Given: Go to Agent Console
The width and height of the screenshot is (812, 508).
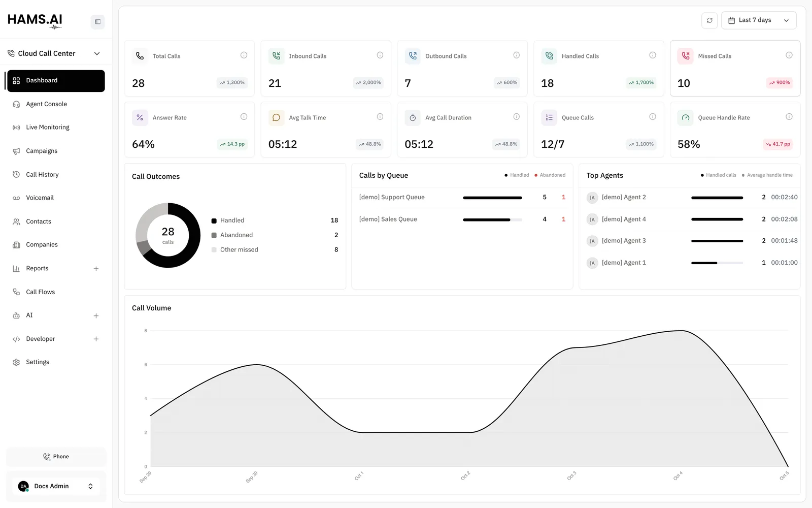Looking at the screenshot, I should click(x=56, y=104).
